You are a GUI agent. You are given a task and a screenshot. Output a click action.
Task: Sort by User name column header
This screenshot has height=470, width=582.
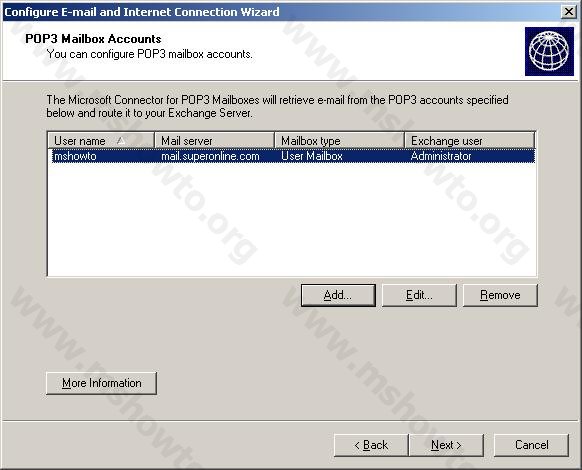click(101, 141)
